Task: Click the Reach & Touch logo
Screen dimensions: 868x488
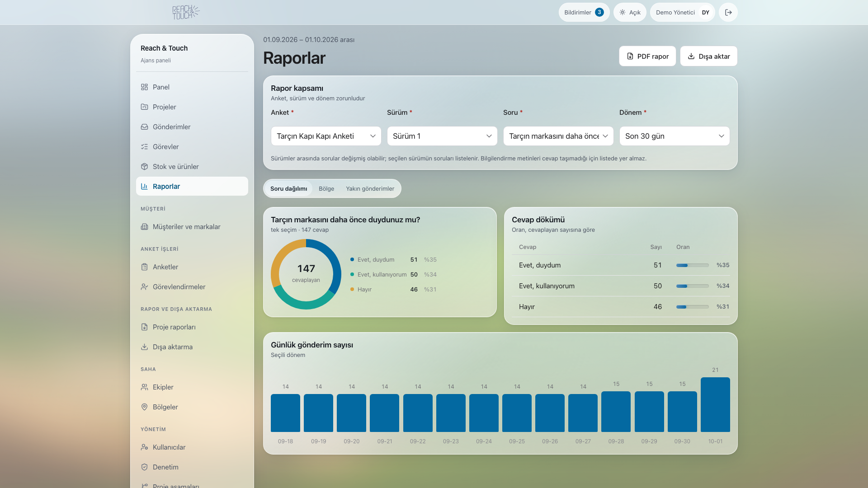Action: tap(186, 12)
